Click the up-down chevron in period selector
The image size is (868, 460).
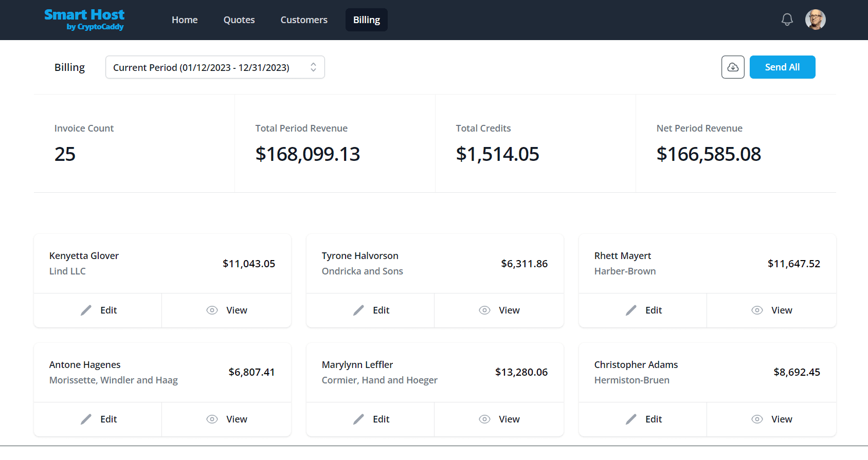(313, 67)
